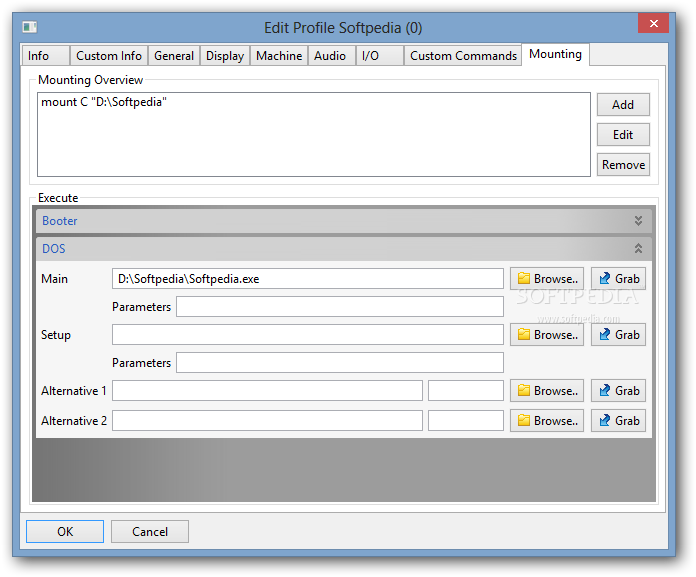Click the Setup executable path field
Image resolution: width=696 pixels, height=577 pixels.
click(308, 335)
